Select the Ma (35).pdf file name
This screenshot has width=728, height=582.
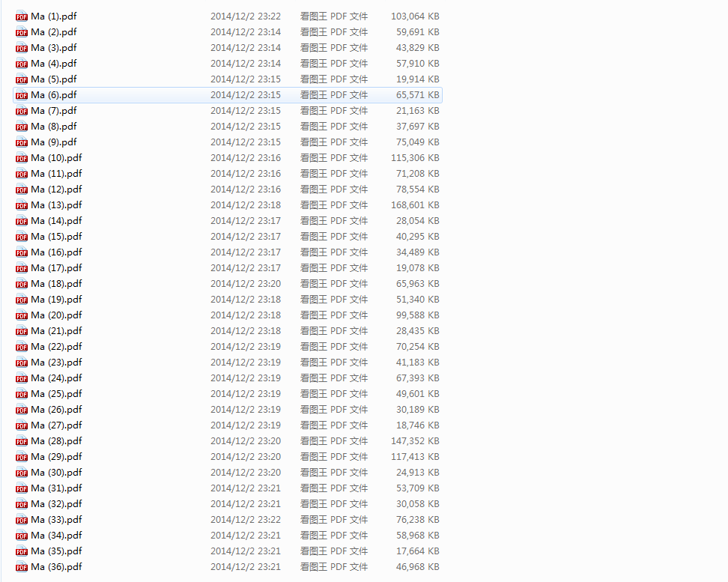tap(56, 551)
